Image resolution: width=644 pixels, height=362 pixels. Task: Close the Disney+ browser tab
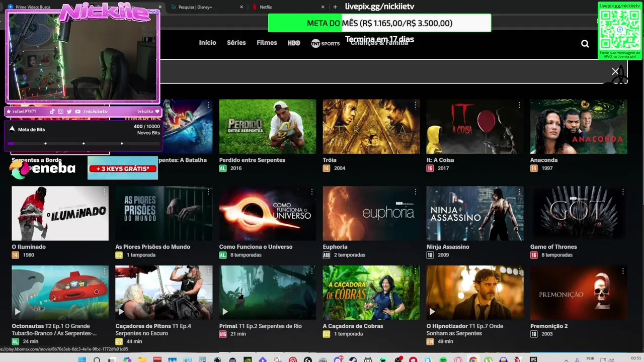point(242,7)
